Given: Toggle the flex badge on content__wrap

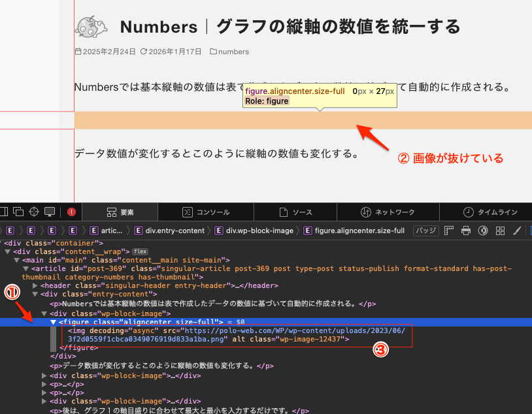Looking at the screenshot, I should point(140,251).
